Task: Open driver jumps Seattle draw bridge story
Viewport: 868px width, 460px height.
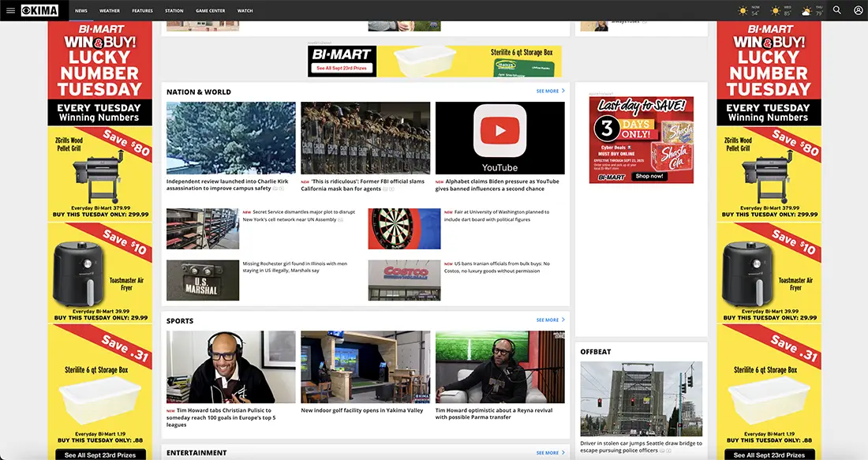Action: click(641, 447)
